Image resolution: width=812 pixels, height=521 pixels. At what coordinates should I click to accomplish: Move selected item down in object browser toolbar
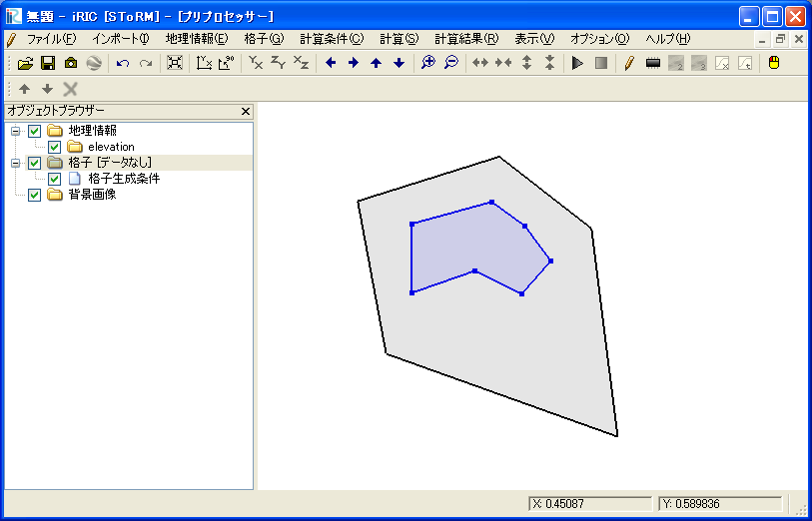(x=47, y=89)
